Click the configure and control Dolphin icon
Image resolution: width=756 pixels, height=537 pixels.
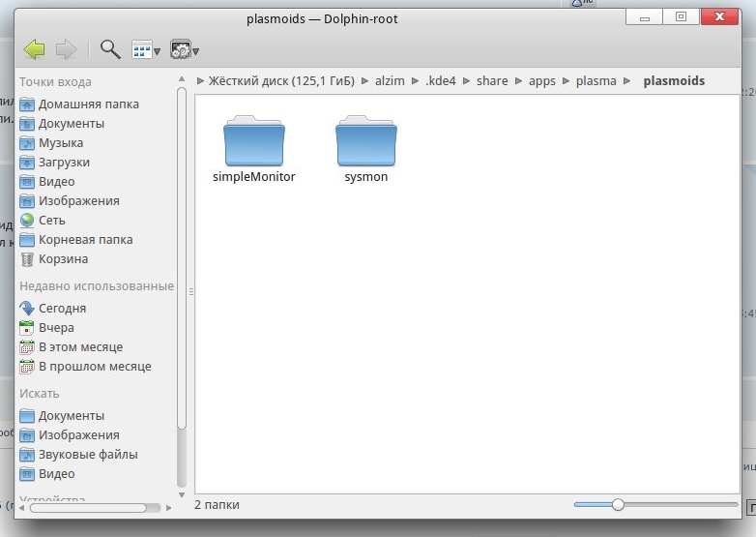click(181, 49)
